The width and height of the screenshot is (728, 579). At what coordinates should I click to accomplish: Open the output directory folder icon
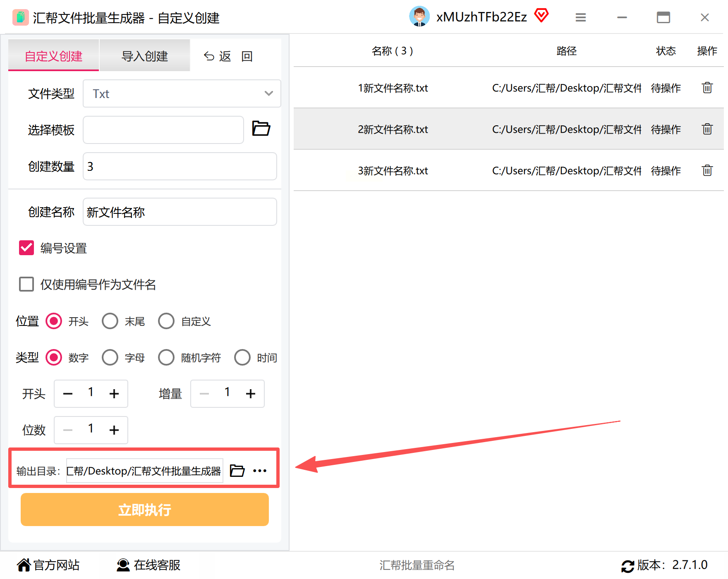237,471
